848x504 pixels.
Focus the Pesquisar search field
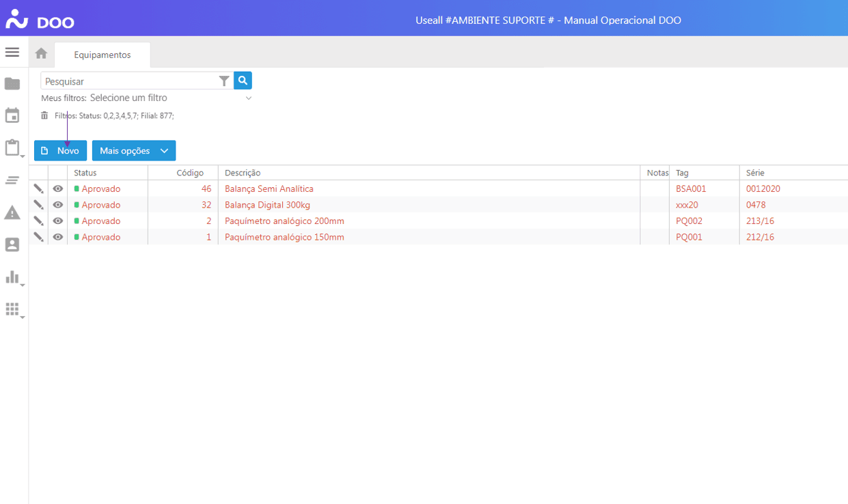[130, 81]
